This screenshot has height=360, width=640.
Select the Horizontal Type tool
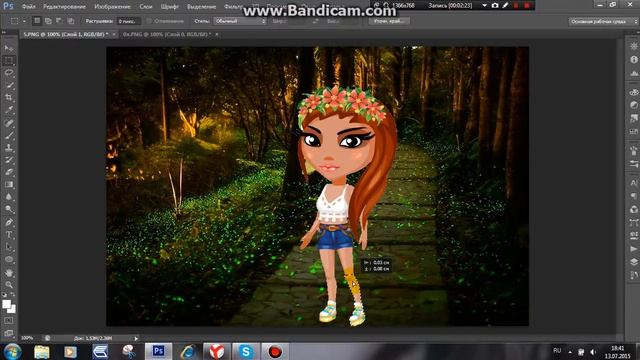(9, 235)
